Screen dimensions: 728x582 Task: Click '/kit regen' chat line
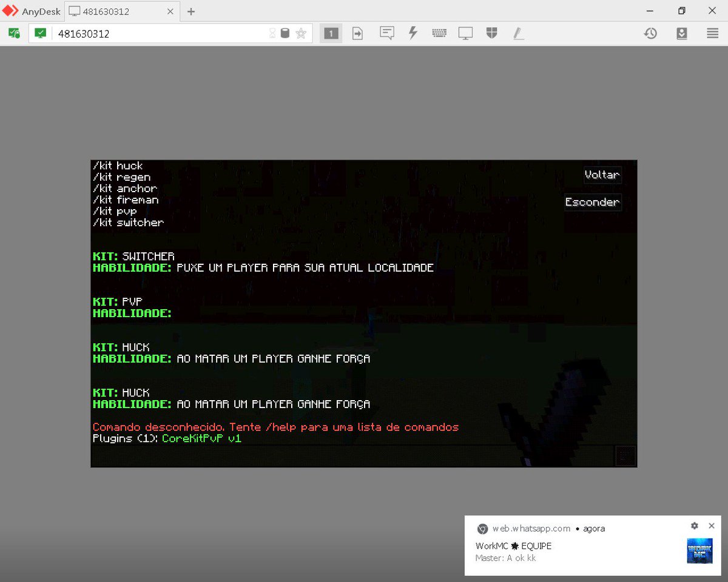pyautogui.click(x=121, y=177)
